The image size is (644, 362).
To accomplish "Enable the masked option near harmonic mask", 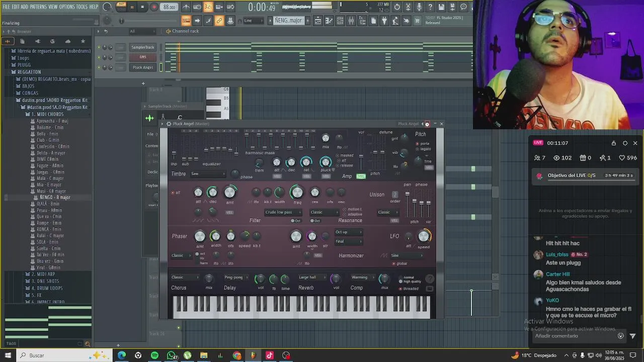I will 345,155.
